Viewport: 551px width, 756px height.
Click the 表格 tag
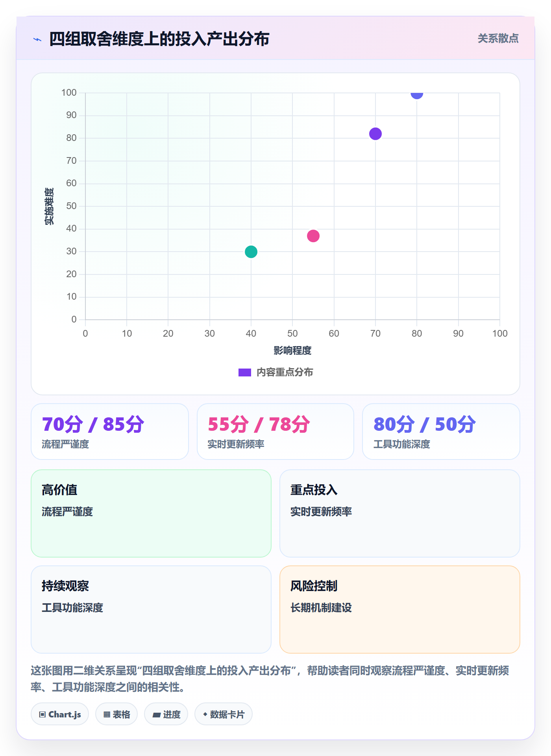[116, 714]
